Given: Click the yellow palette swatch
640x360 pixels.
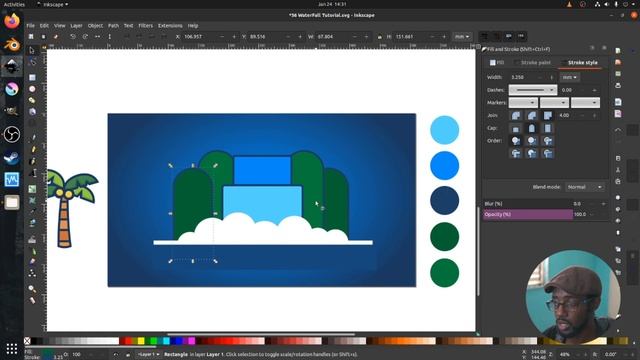Looking at the screenshot, I should [x=141, y=340].
